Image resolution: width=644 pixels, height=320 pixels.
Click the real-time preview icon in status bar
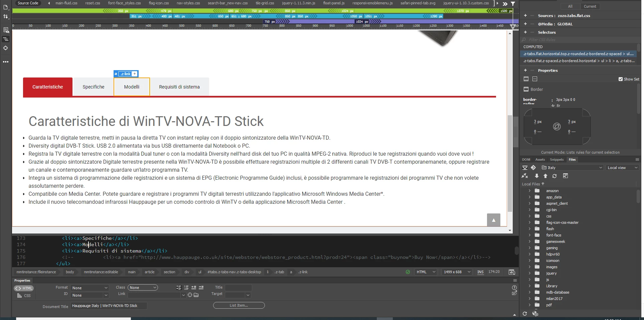pyautogui.click(x=512, y=272)
